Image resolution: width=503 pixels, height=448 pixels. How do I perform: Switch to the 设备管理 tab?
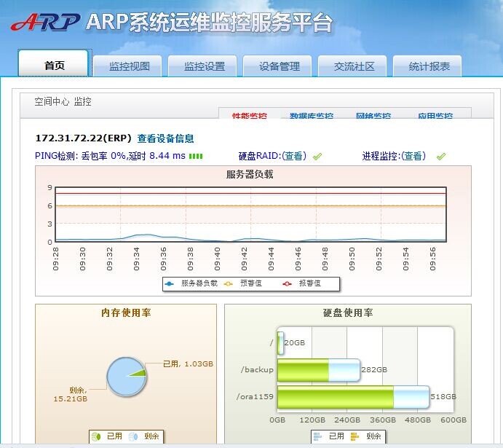point(280,66)
